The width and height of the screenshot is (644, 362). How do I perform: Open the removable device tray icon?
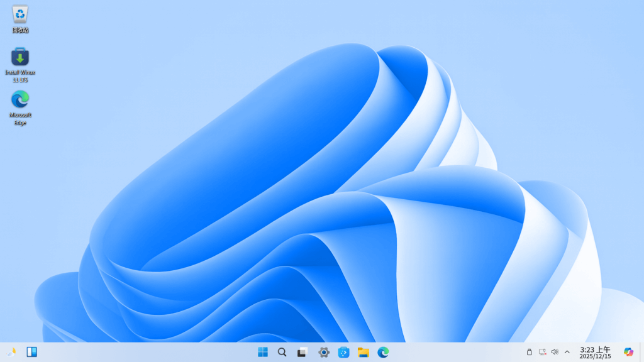click(530, 352)
